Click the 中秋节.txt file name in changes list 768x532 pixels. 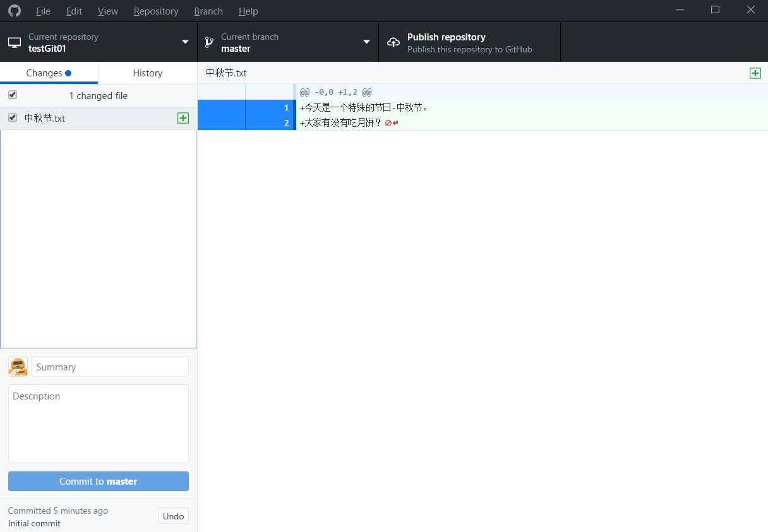[45, 118]
